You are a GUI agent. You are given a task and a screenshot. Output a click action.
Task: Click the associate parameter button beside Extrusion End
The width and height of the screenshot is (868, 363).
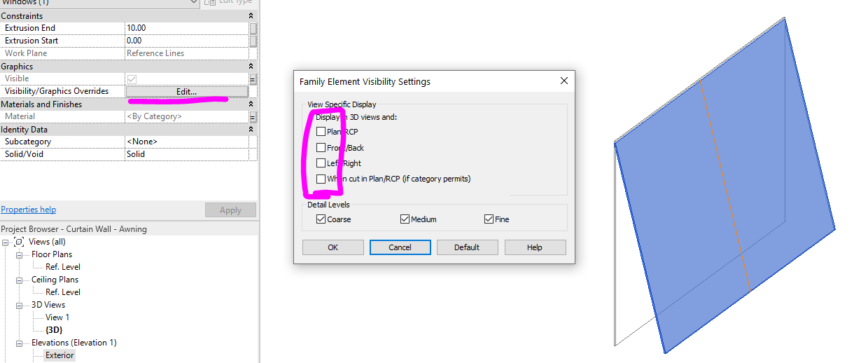(253, 28)
